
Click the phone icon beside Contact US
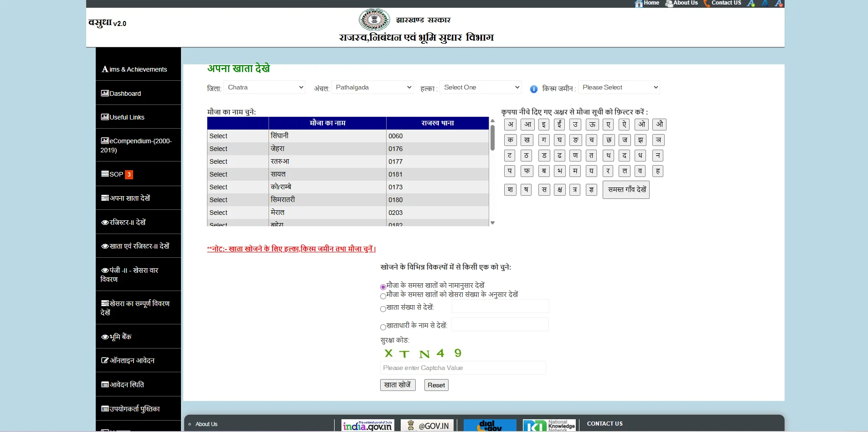706,4
